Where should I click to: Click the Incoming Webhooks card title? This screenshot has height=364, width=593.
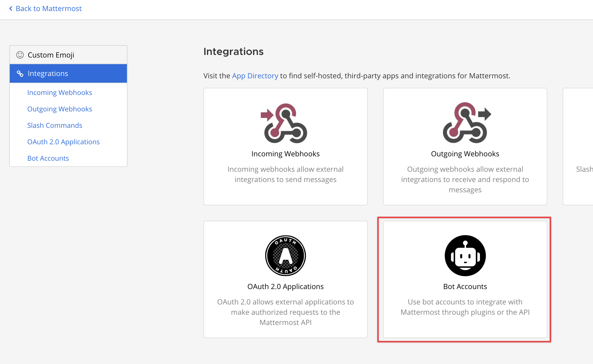[285, 154]
